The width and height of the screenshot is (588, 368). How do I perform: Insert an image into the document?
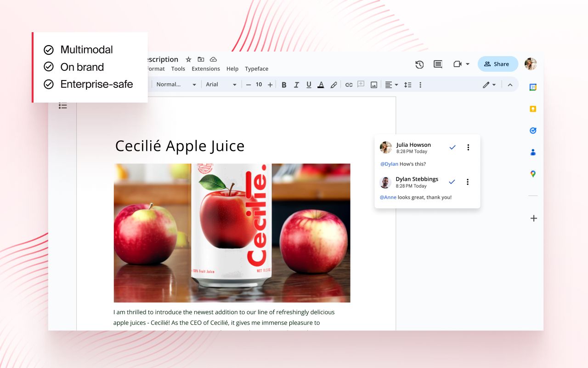pos(373,85)
